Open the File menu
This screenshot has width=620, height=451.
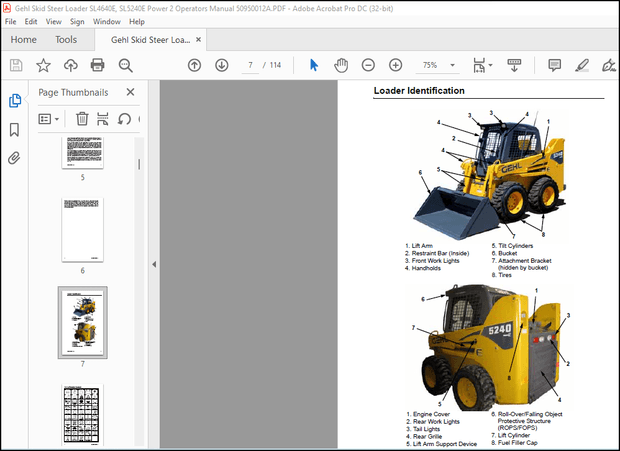tap(11, 22)
